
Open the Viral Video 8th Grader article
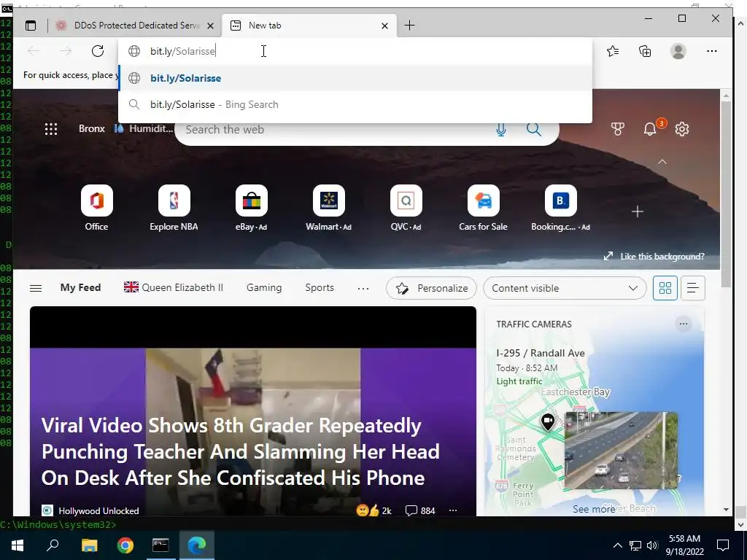240,451
